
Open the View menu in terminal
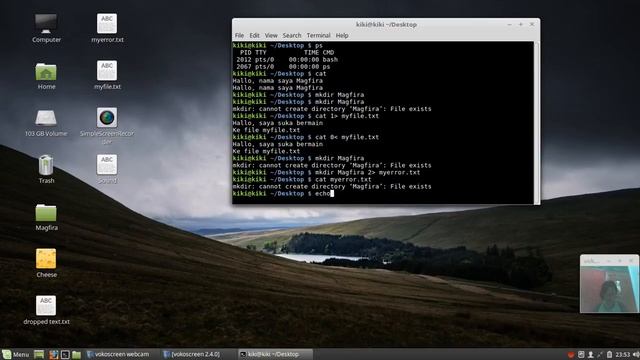(271, 36)
